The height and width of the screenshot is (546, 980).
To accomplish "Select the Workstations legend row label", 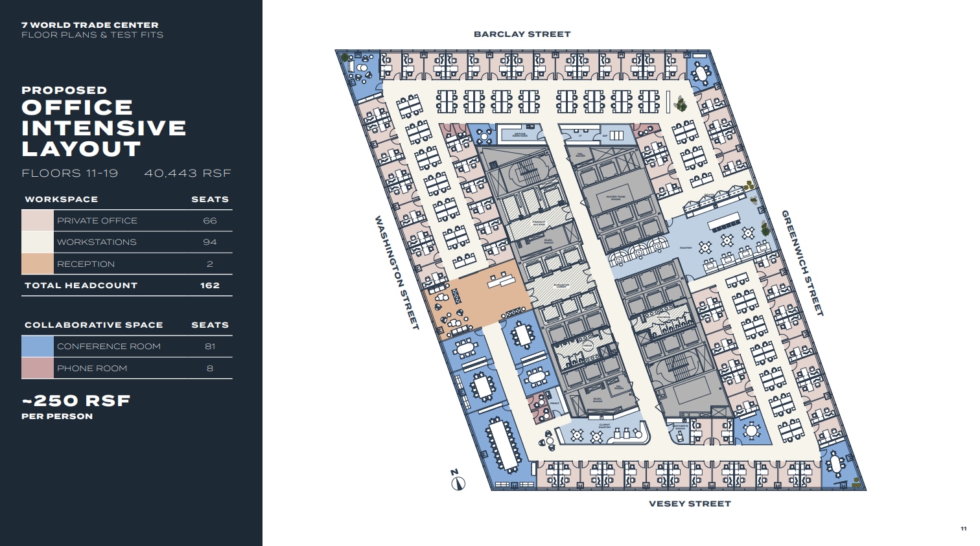I will coord(97,242).
